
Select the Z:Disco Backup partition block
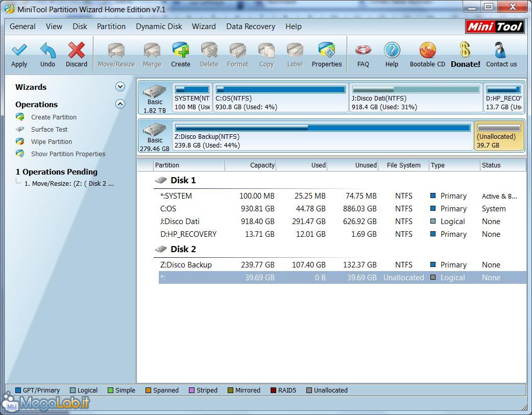tap(323, 136)
